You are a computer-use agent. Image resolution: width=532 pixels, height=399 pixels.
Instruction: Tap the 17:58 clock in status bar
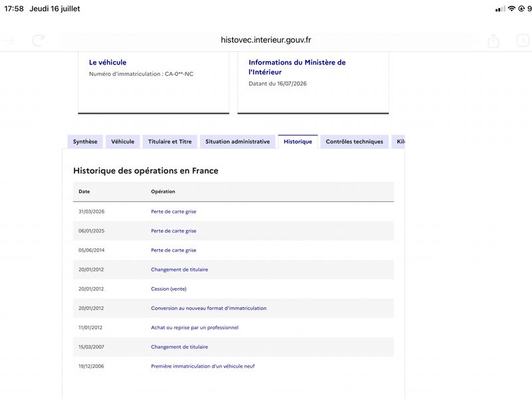14,9
